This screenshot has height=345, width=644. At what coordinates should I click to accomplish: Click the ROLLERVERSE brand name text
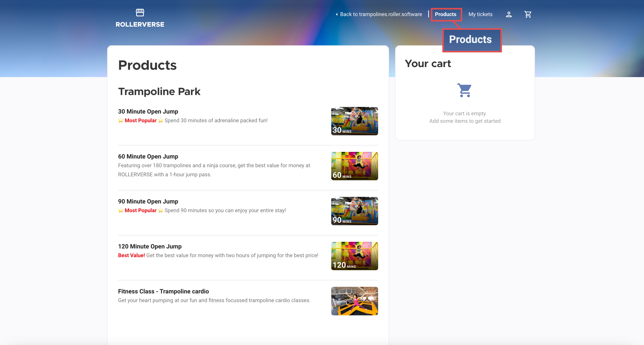pos(140,25)
